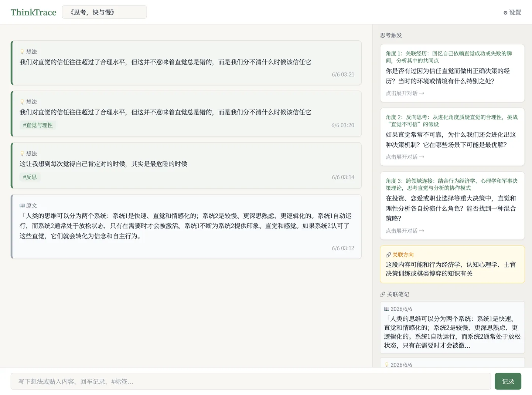Click the ThinkTrace logo

[x=34, y=12]
